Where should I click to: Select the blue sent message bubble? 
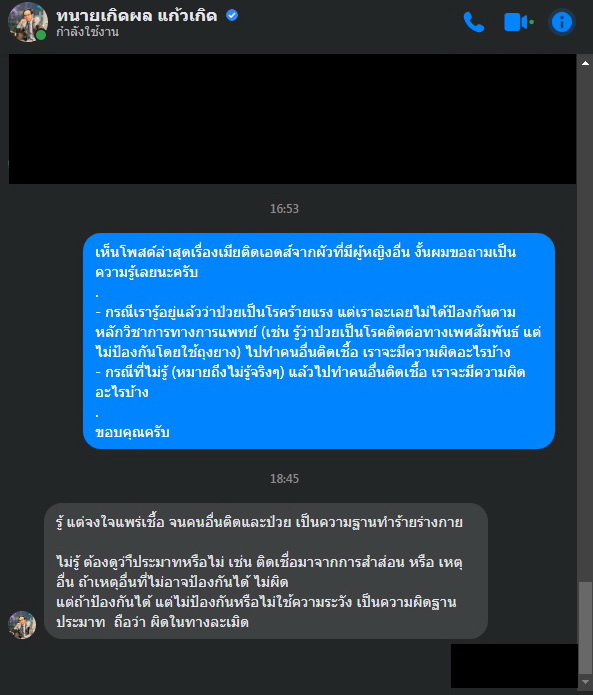click(319, 341)
